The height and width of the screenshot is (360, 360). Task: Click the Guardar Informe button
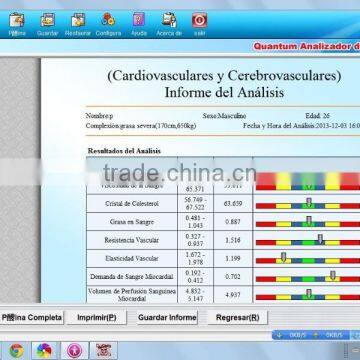(167, 317)
